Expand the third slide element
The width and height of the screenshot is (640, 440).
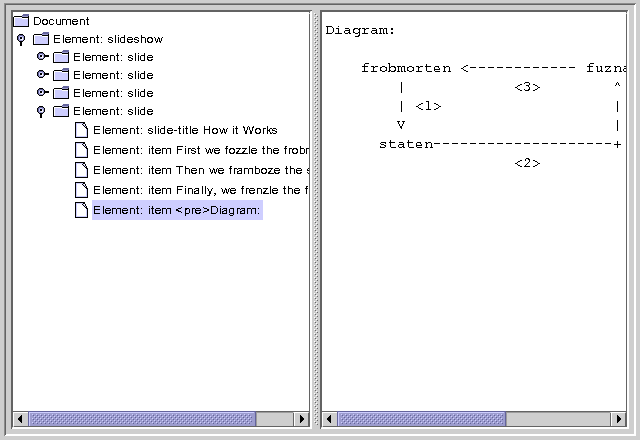point(42,93)
